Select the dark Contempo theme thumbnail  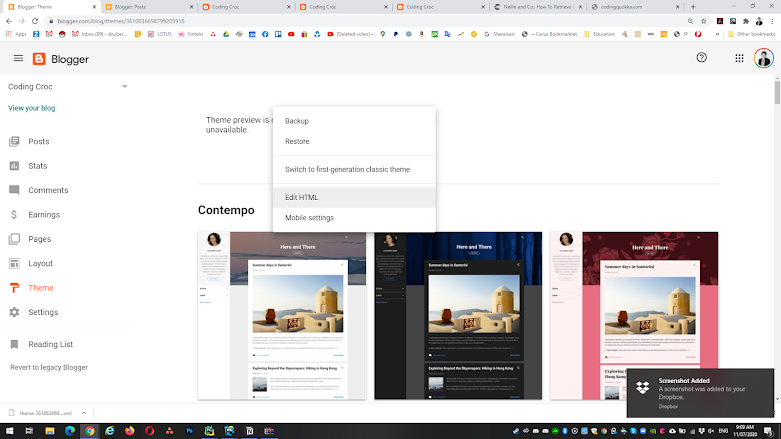point(458,315)
